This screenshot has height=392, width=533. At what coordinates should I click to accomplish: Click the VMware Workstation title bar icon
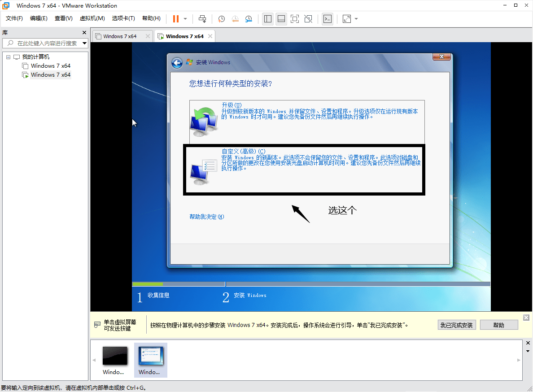(6, 5)
